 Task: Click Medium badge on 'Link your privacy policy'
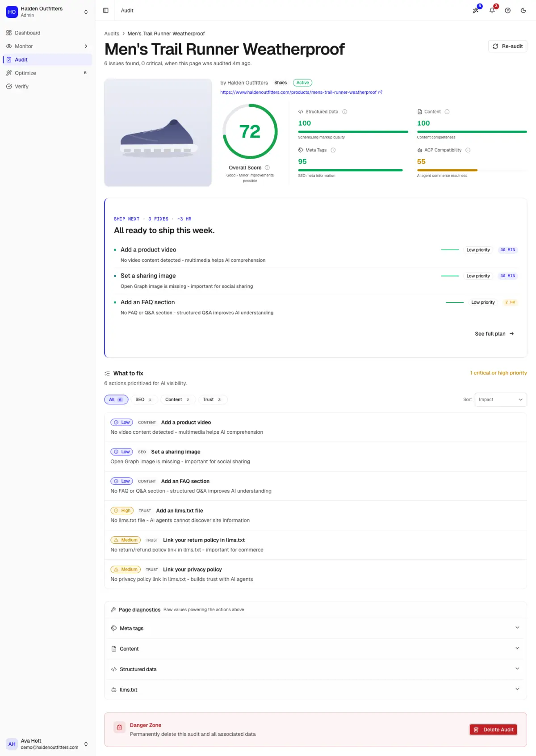(126, 570)
